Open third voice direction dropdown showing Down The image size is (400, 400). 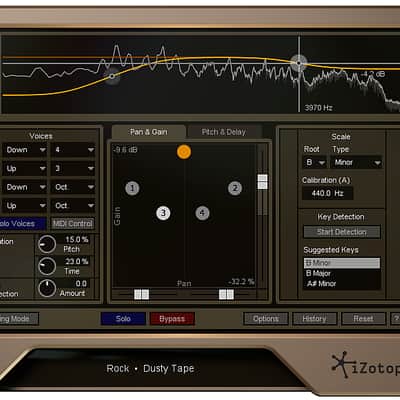[24, 187]
